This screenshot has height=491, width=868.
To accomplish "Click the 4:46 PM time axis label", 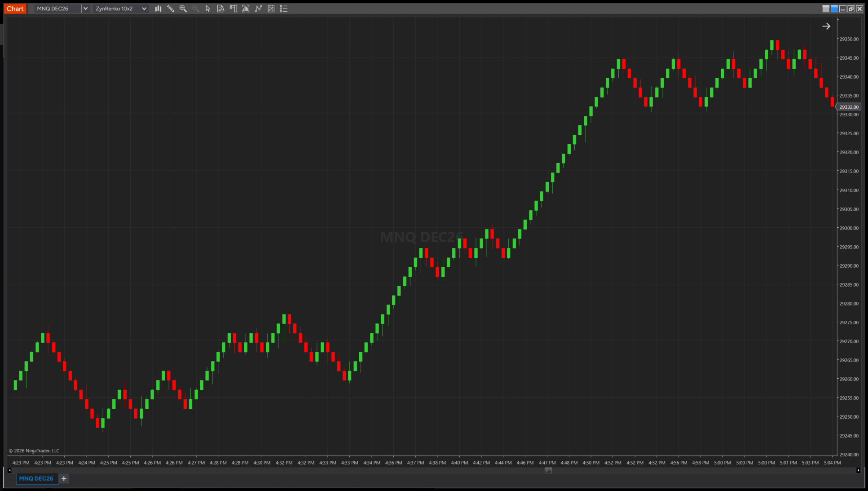I will [525, 463].
